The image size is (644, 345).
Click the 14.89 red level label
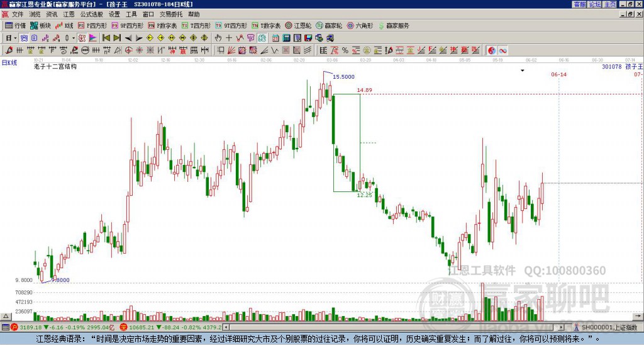tap(364, 90)
